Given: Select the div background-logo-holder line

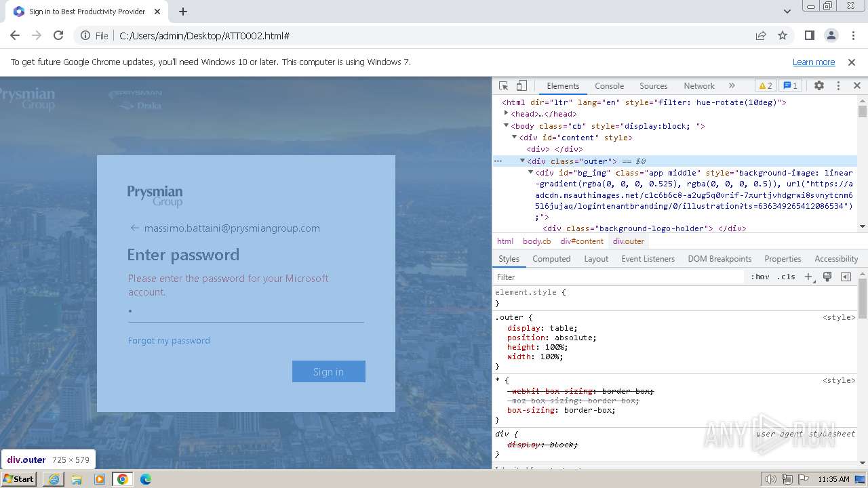Looking at the screenshot, I should click(644, 228).
